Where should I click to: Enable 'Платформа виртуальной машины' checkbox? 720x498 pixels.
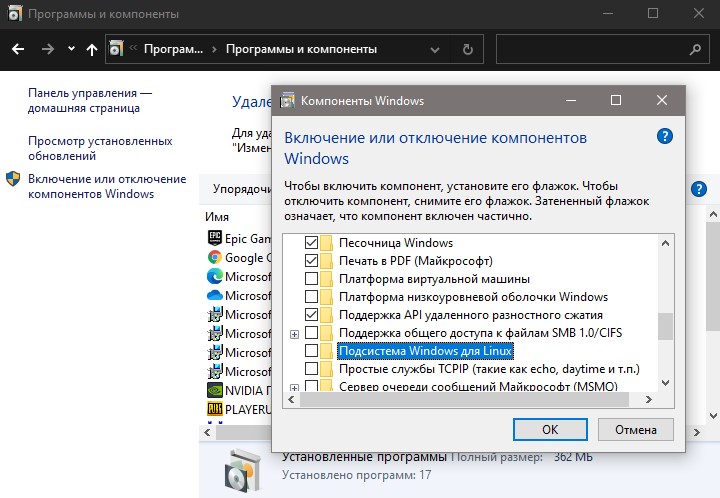311,279
